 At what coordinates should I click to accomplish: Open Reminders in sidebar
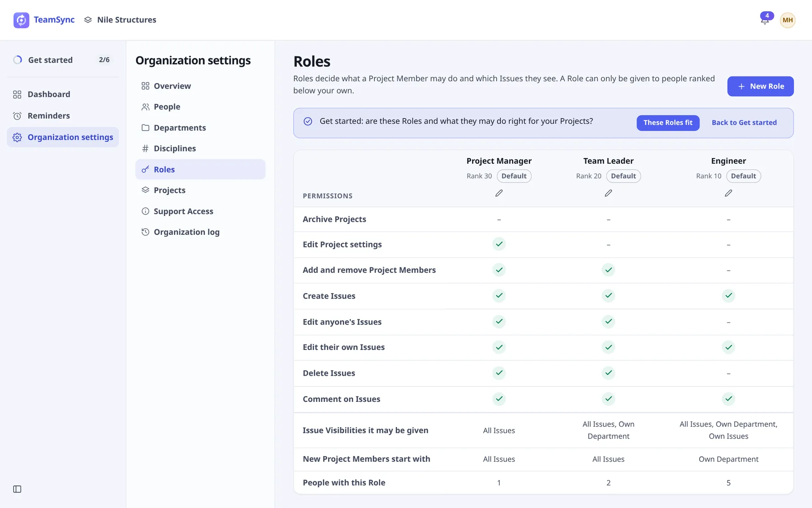pyautogui.click(x=63, y=116)
